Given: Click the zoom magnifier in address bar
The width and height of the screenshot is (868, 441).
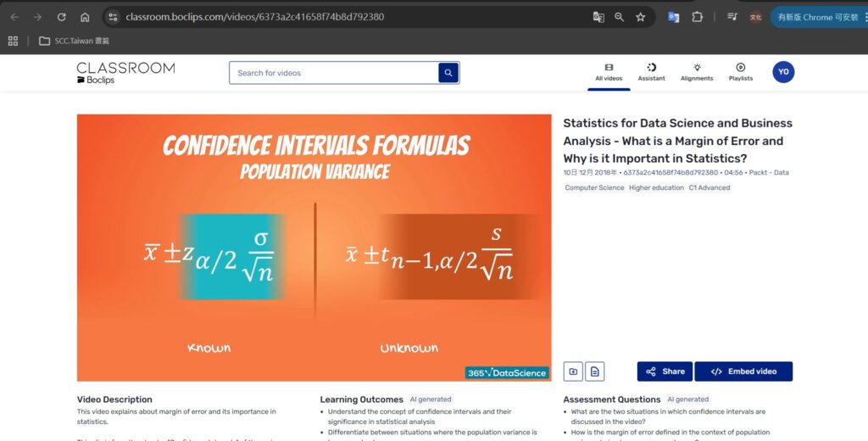Looking at the screenshot, I should pos(620,17).
